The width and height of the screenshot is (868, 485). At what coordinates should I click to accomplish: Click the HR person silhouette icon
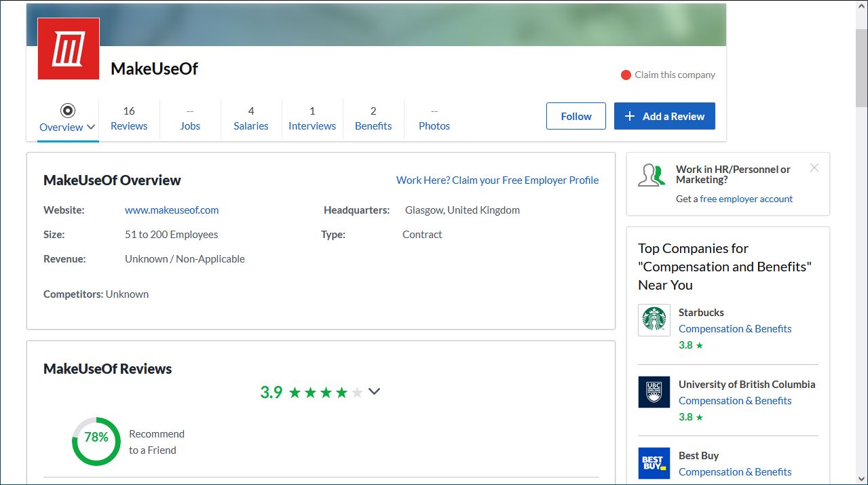[651, 175]
